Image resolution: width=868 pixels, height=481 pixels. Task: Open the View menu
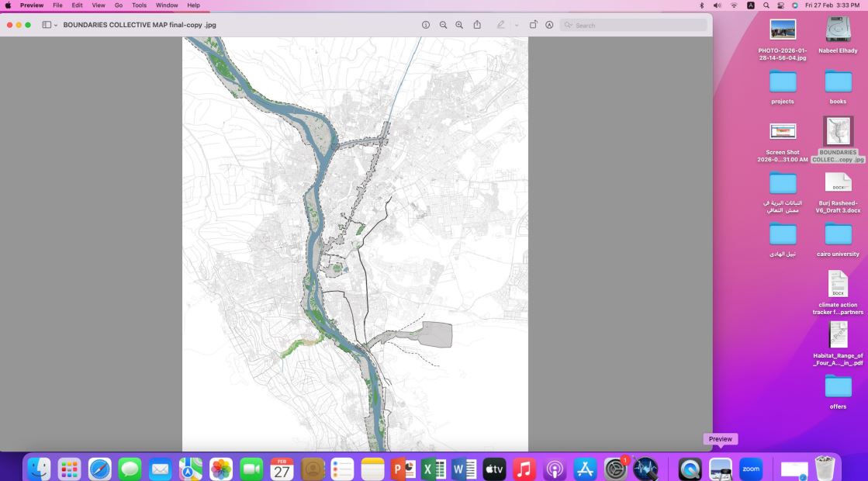(x=99, y=5)
